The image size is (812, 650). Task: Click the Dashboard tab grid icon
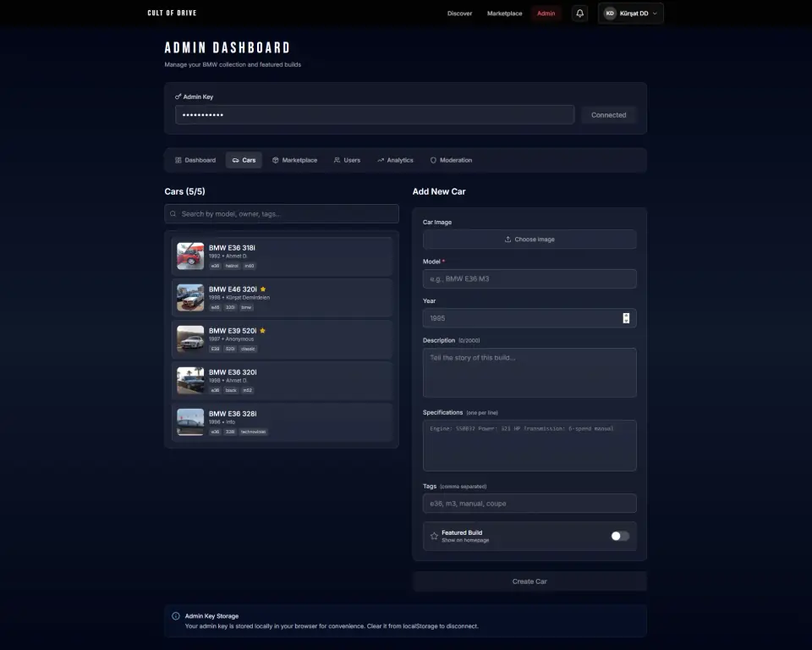coord(178,160)
